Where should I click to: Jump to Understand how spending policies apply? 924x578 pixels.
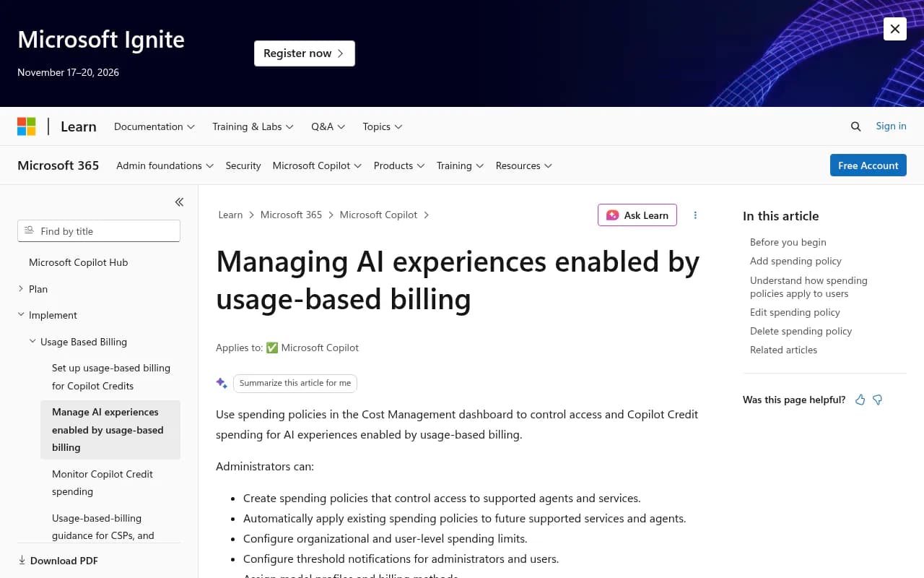(808, 287)
